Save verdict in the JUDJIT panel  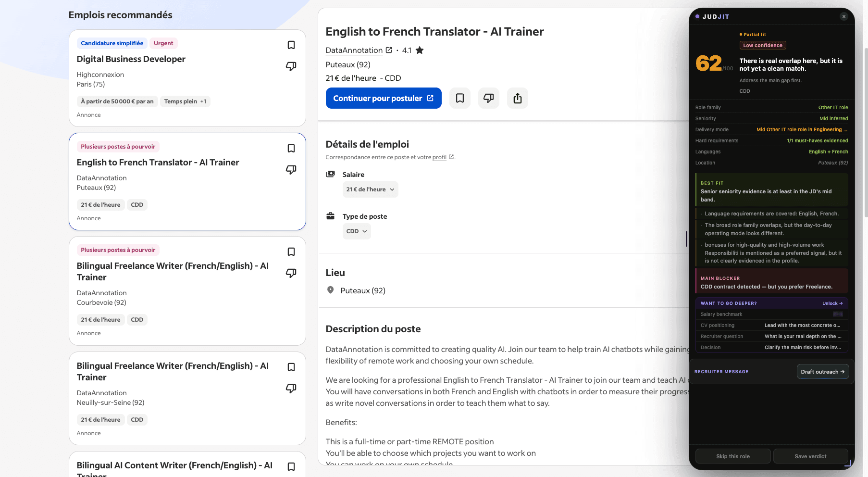point(811,456)
